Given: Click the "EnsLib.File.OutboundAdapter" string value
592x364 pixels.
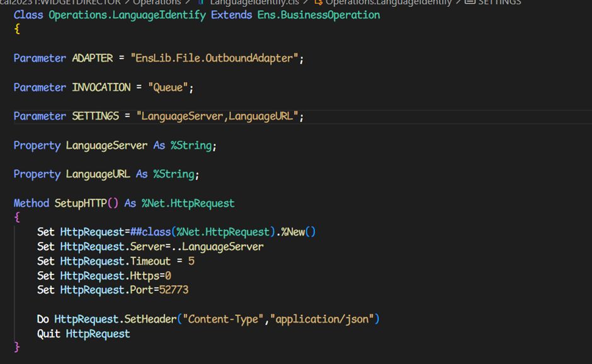Looking at the screenshot, I should tap(214, 58).
